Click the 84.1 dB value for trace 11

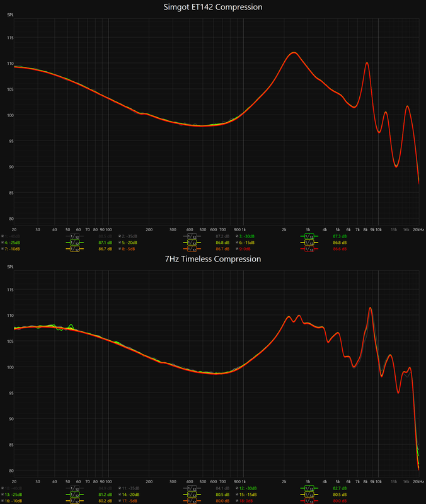tap(222, 488)
